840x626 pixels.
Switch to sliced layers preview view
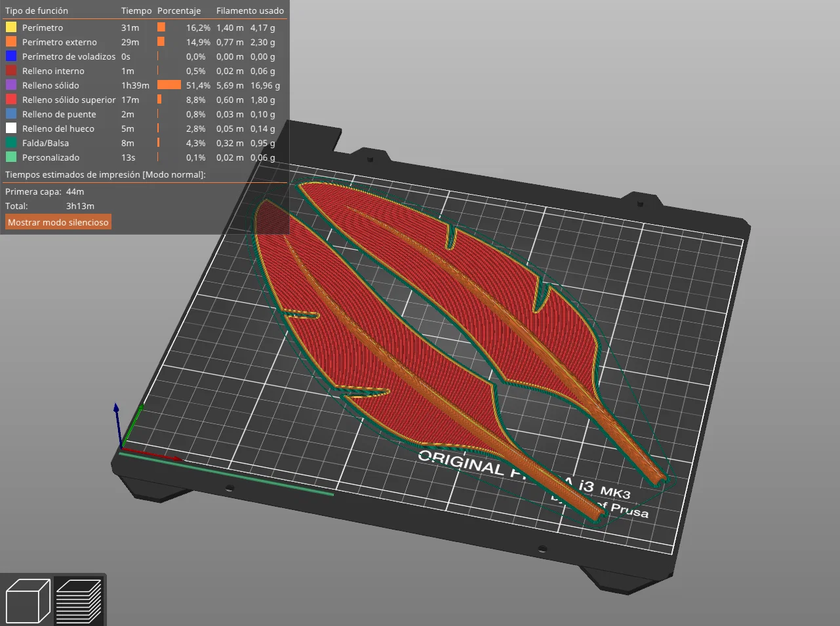79,600
